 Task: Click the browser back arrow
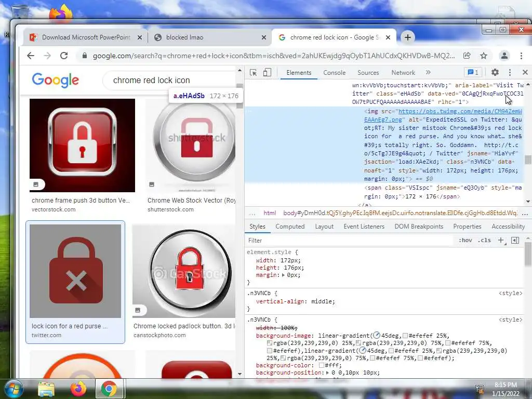[x=31, y=56]
